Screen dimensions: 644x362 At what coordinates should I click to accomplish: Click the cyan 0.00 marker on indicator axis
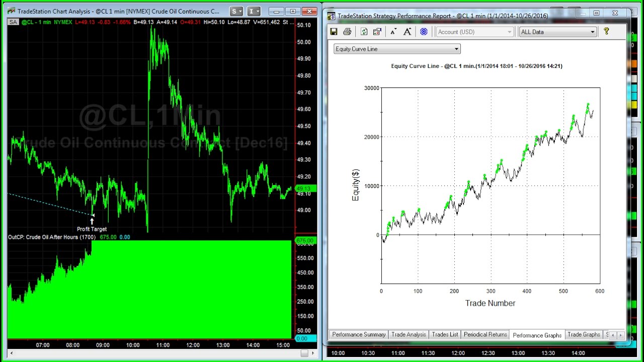click(304, 338)
